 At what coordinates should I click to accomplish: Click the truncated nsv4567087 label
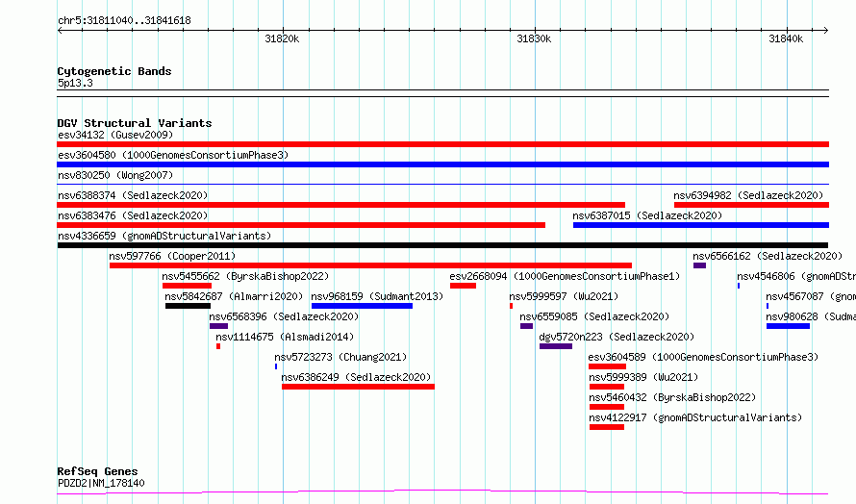pyautogui.click(x=811, y=296)
